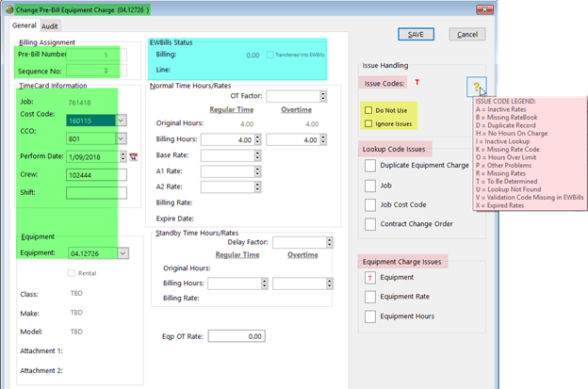This screenshot has height=389, width=588.
Task: Check the Equipment Hours issue box
Action: coord(370,316)
